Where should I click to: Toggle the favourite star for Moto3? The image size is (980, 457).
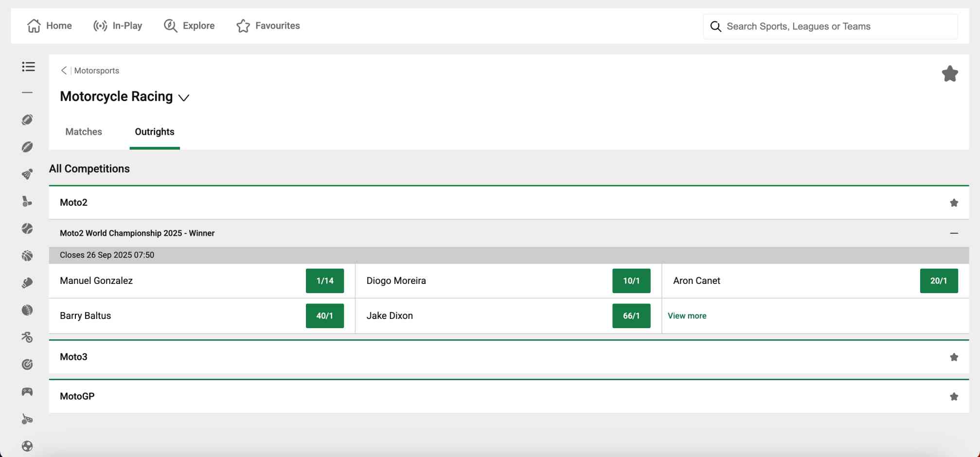coord(954,357)
